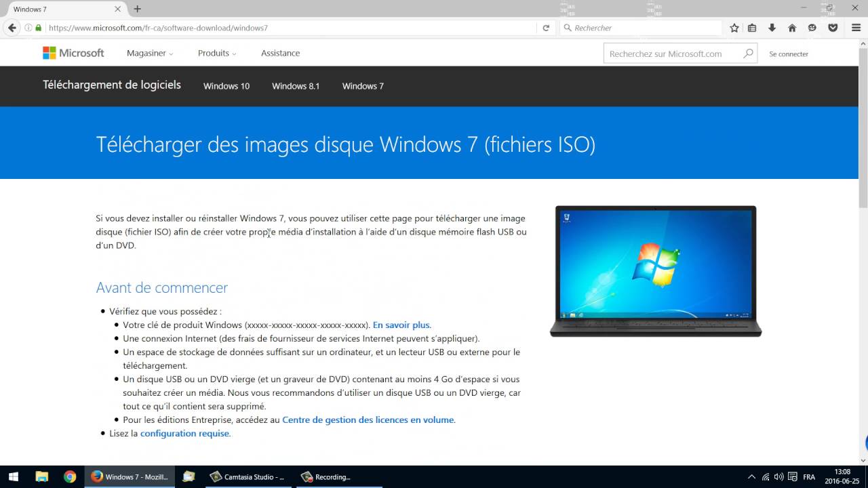
Task: Click the URL address bar
Action: [x=292, y=28]
